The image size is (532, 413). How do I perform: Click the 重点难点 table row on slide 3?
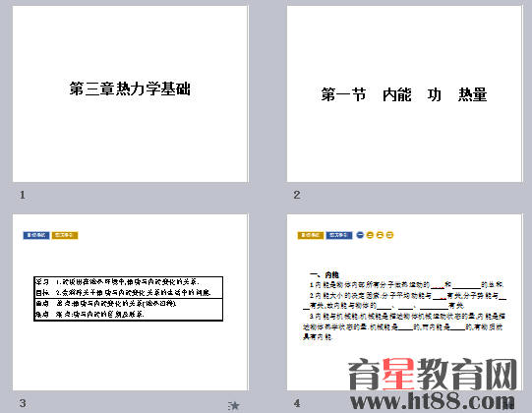(128, 309)
